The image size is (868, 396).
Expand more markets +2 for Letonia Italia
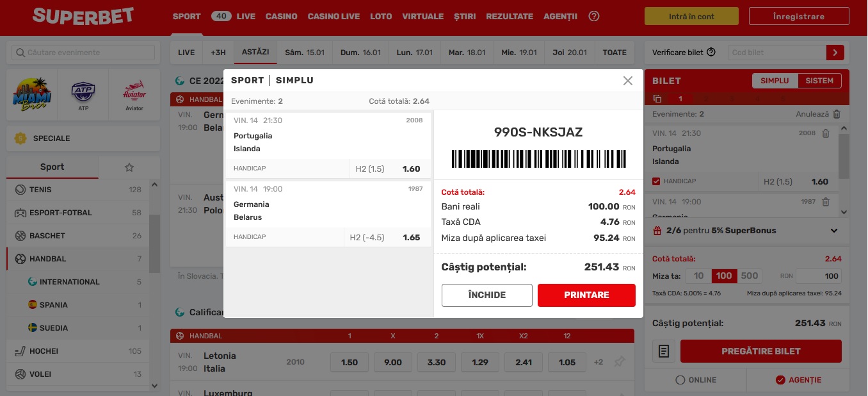pos(599,362)
